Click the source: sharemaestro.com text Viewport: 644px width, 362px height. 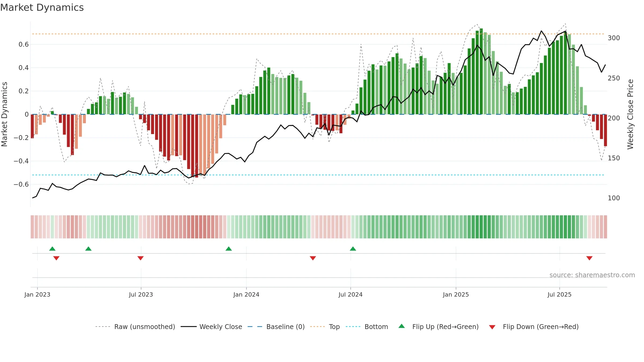click(x=592, y=275)
